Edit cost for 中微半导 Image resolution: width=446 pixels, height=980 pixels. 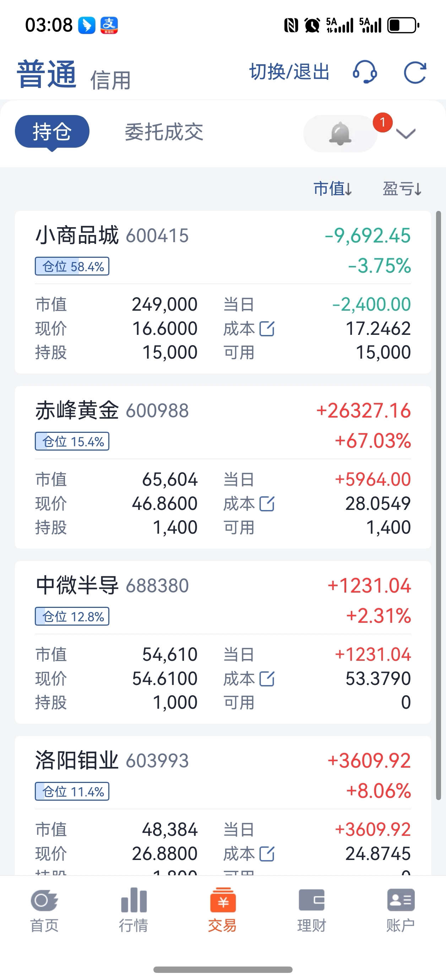click(267, 679)
